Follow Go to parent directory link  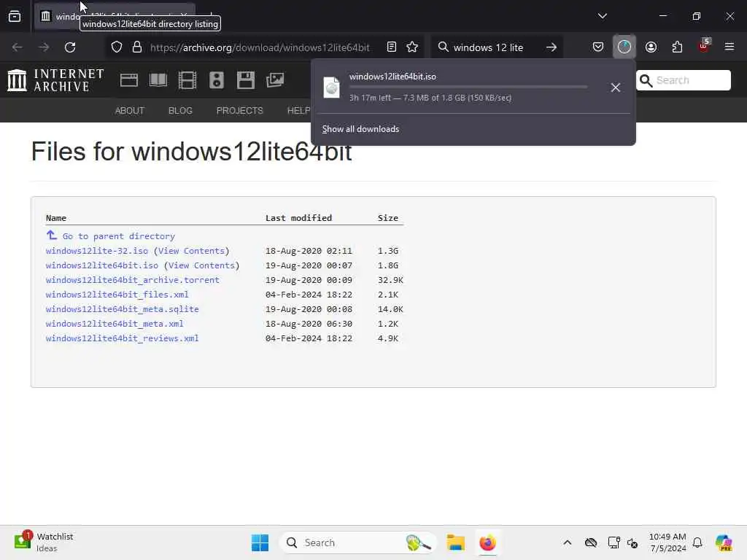click(119, 236)
